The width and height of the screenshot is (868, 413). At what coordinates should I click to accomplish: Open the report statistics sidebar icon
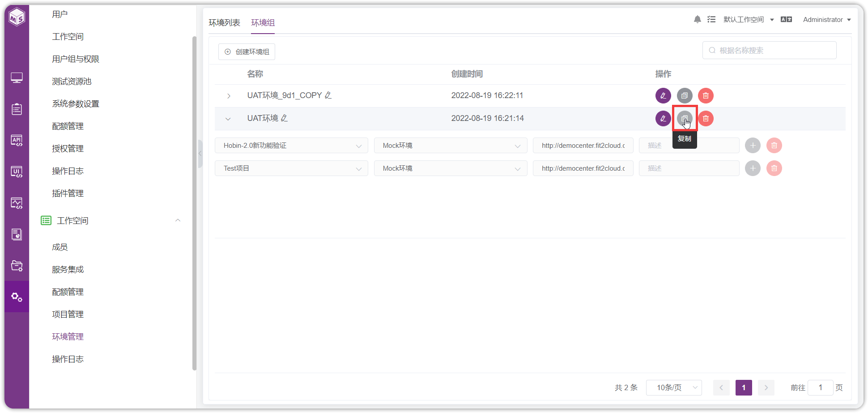(x=17, y=234)
